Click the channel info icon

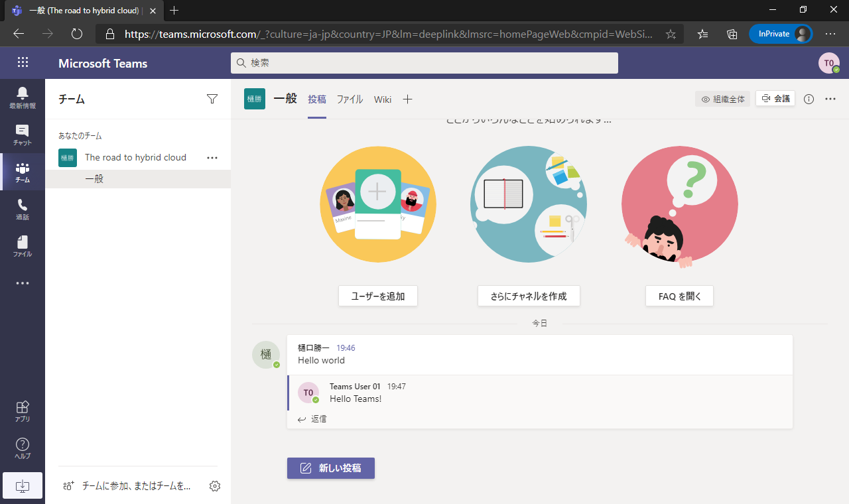tap(809, 99)
